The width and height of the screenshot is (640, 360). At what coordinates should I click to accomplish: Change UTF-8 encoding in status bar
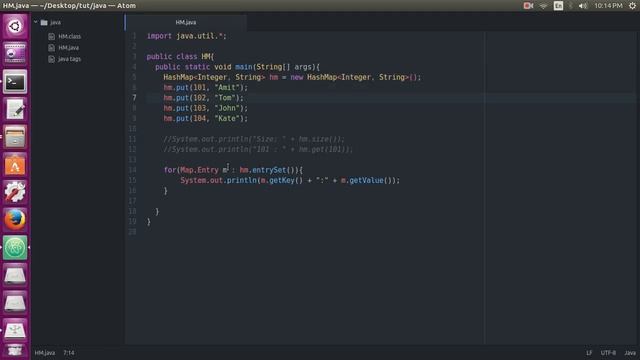coord(608,353)
